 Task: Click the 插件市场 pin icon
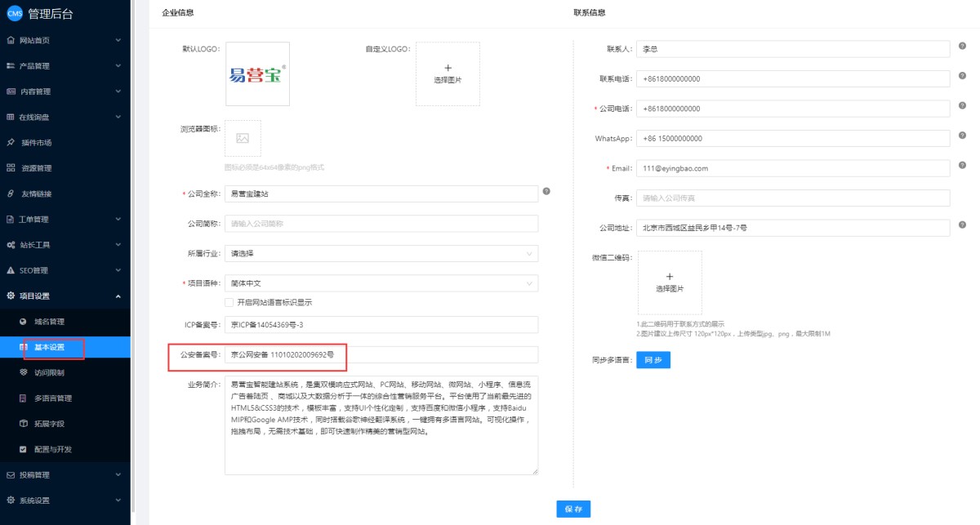coord(11,142)
